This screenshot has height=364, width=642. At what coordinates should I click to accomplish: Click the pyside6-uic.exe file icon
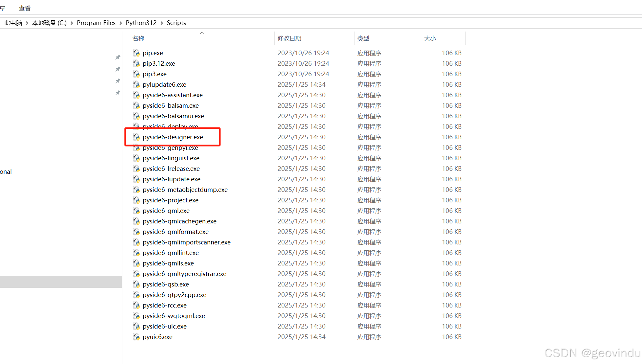[136, 326]
